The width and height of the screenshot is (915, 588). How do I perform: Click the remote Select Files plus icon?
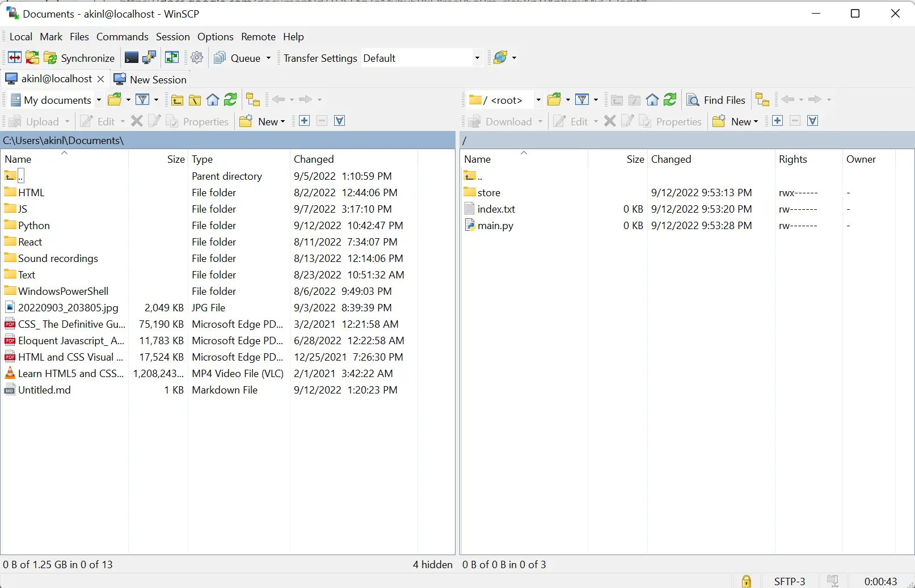(x=778, y=121)
